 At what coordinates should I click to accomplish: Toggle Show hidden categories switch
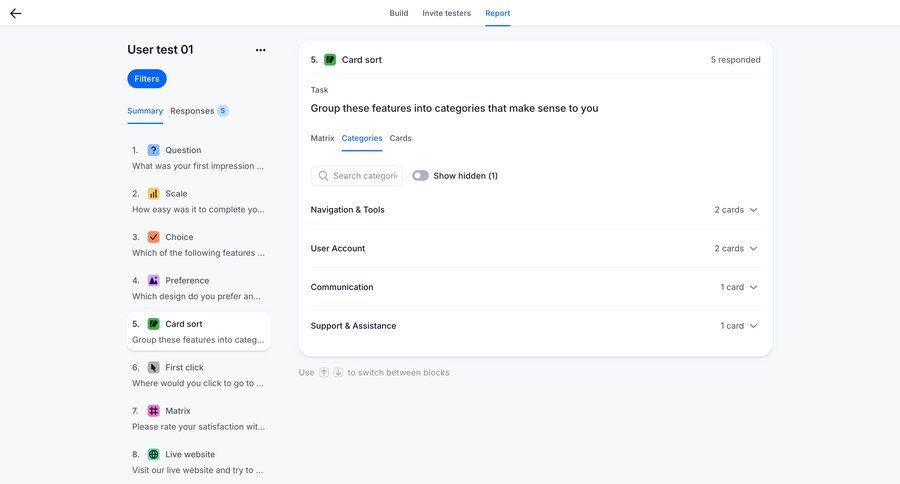[420, 176]
